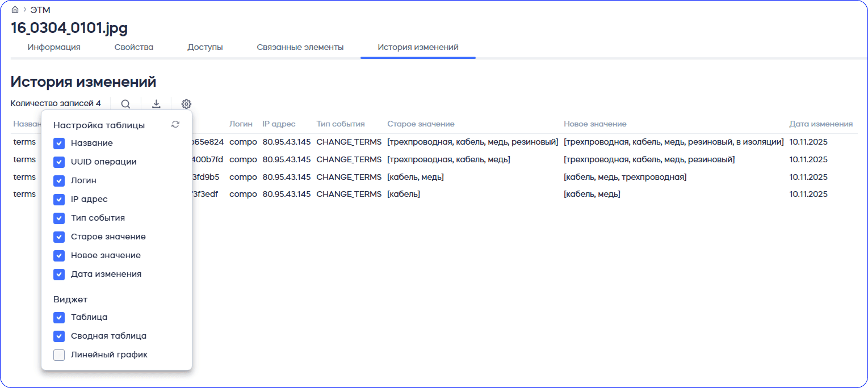This screenshot has width=868, height=388.
Task: Click the table settings gear icon
Action: (x=186, y=104)
